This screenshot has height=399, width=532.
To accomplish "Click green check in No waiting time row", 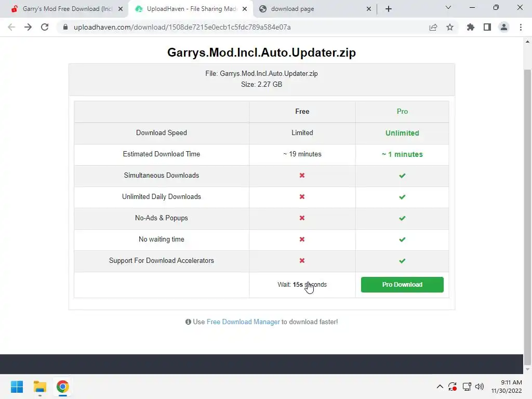I will coord(402,240).
